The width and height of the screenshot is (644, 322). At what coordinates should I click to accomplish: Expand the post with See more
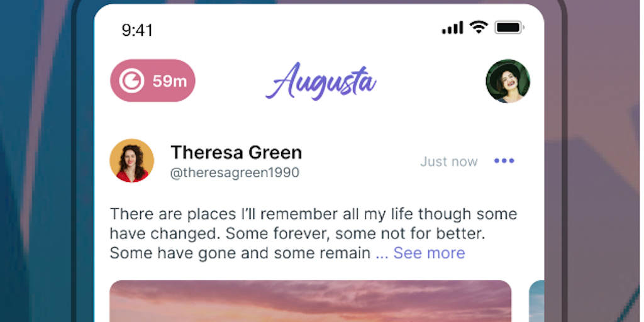click(x=429, y=253)
